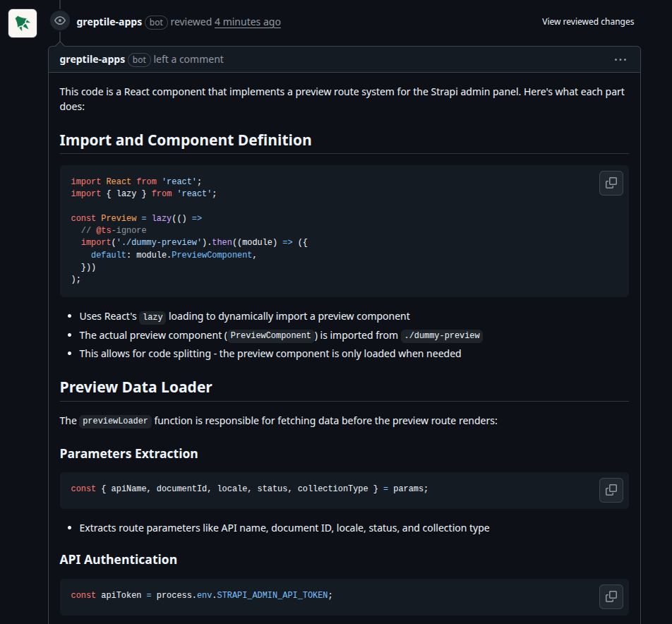Viewport: 672px width, 624px height.
Task: Select the ./dummy-preview inline code tag
Action: tap(442, 335)
